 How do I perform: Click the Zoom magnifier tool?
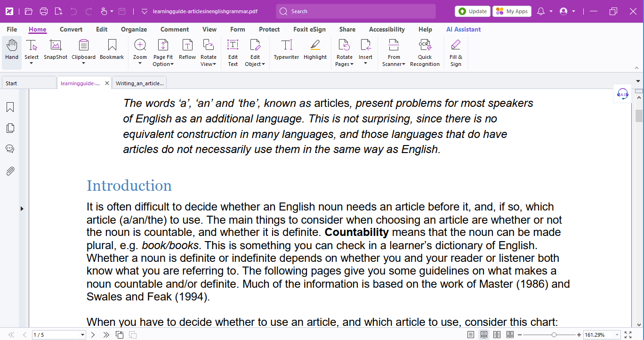click(140, 45)
